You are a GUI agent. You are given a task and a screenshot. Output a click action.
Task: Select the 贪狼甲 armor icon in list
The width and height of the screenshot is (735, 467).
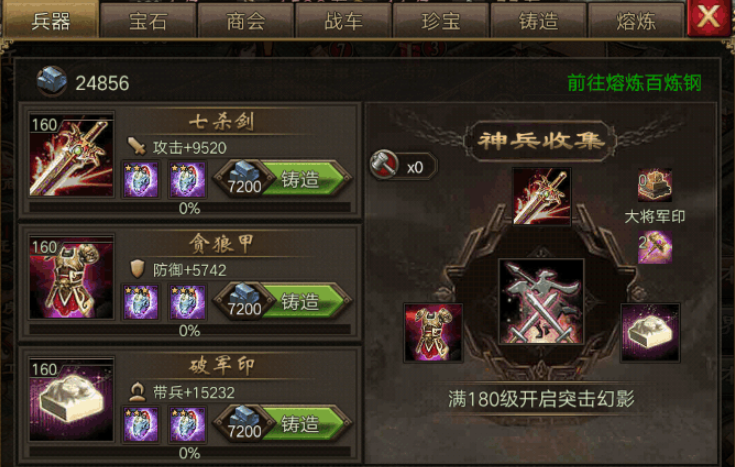coord(71,278)
